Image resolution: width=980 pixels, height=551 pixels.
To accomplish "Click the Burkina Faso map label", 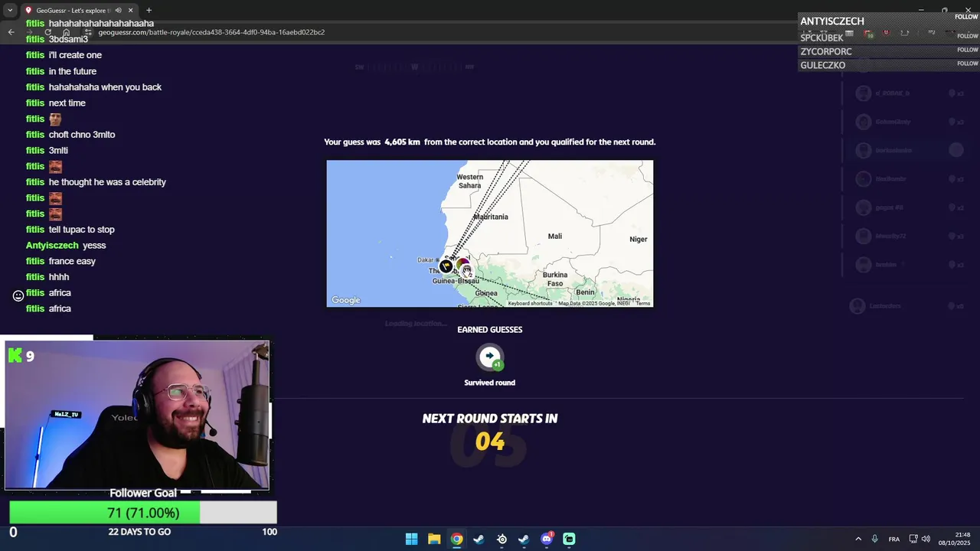I will pos(555,279).
